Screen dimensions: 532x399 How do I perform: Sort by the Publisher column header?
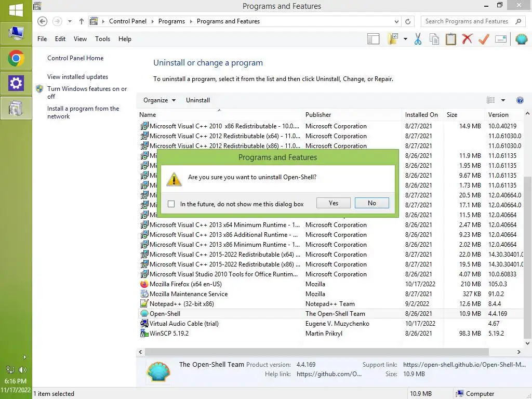(352, 115)
